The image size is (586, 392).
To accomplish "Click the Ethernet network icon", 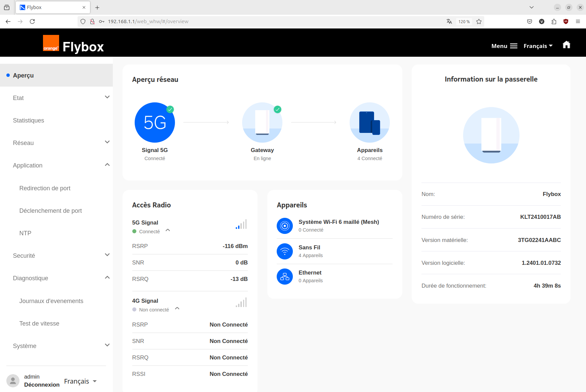I will click(285, 277).
